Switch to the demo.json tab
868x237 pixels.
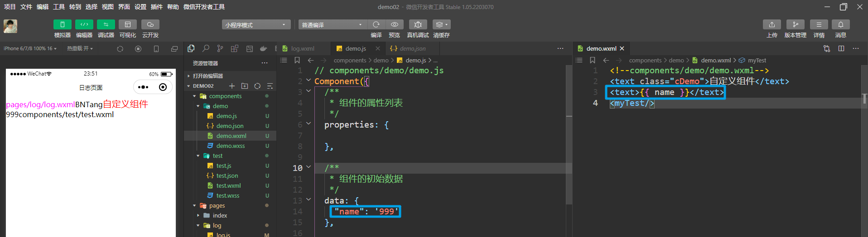coord(412,48)
